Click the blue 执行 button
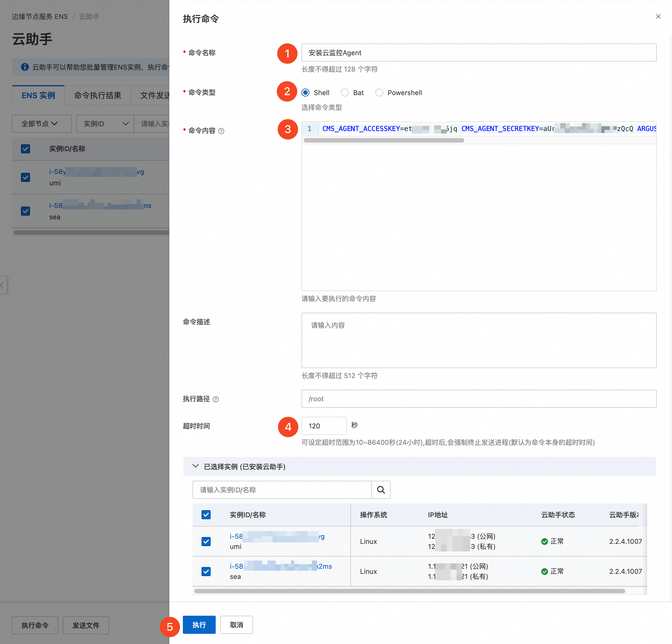This screenshot has height=644, width=672. (x=199, y=625)
